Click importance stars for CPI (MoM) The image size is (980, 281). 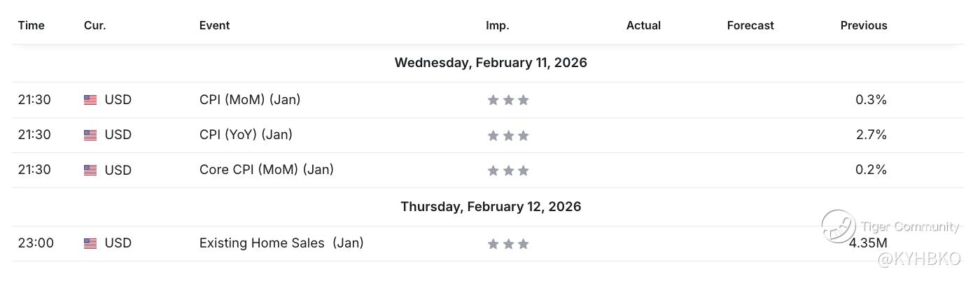click(508, 100)
